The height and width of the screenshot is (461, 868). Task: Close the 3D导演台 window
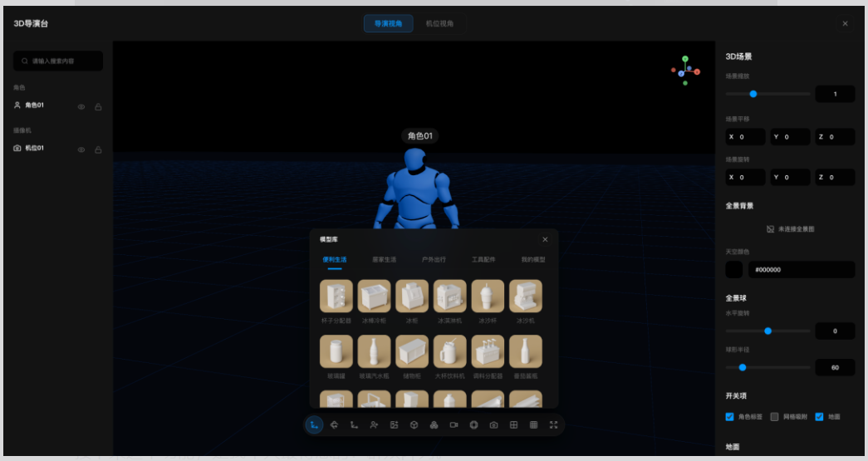846,24
